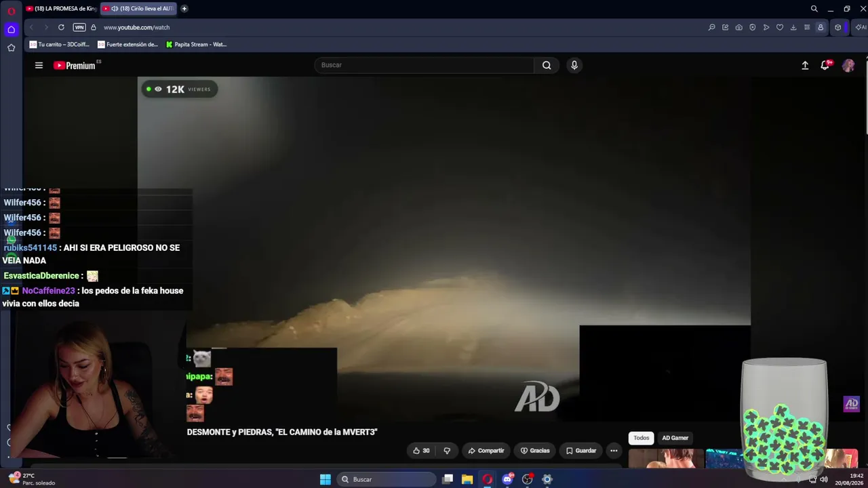Click the video title DESMONTE y PIEDRAS
This screenshot has height=488, width=868.
tap(282, 432)
